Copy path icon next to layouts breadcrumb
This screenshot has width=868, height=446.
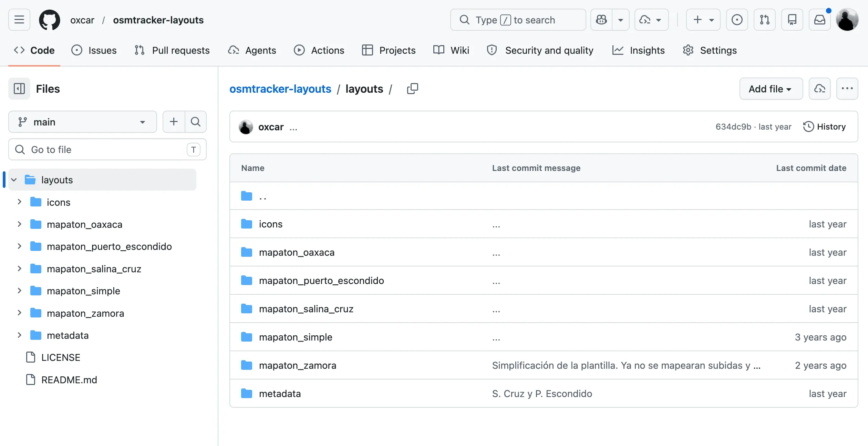point(412,89)
